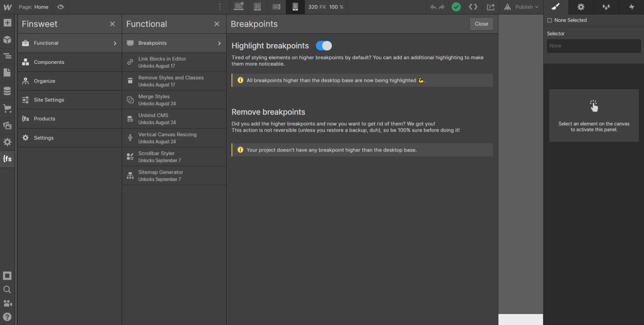Turn off Highlight breakpoints switch
The width and height of the screenshot is (644, 325).
point(324,46)
